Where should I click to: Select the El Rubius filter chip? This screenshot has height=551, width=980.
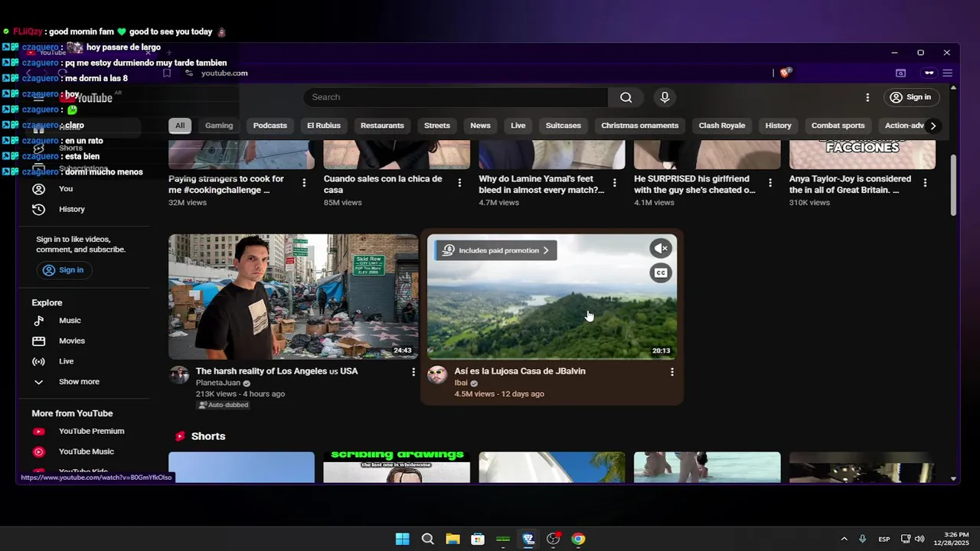[323, 126]
